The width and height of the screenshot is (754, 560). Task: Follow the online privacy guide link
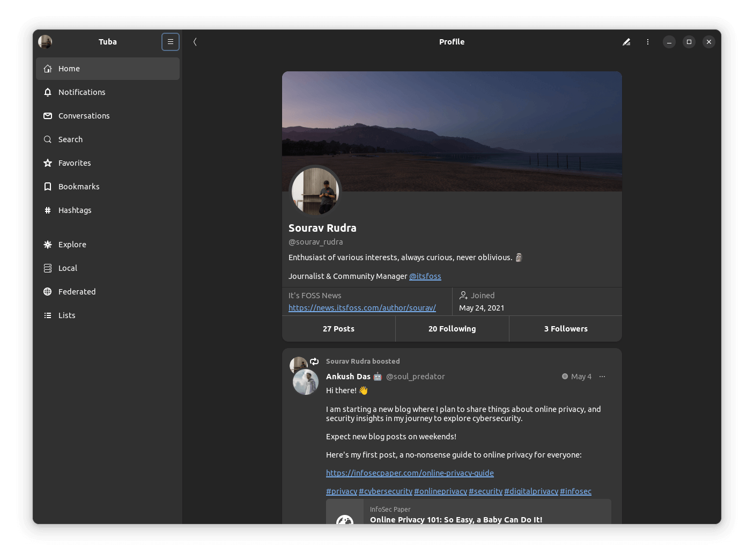410,473
